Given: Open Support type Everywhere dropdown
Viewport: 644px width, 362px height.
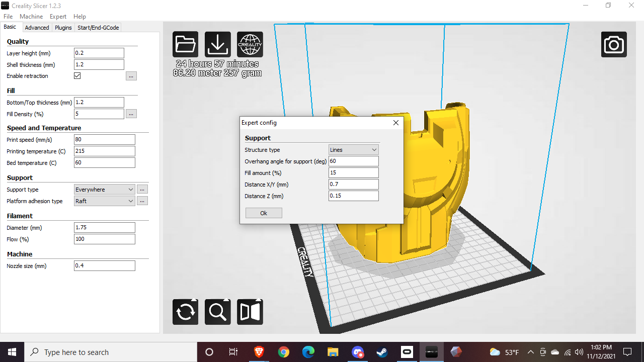Looking at the screenshot, I should [104, 190].
